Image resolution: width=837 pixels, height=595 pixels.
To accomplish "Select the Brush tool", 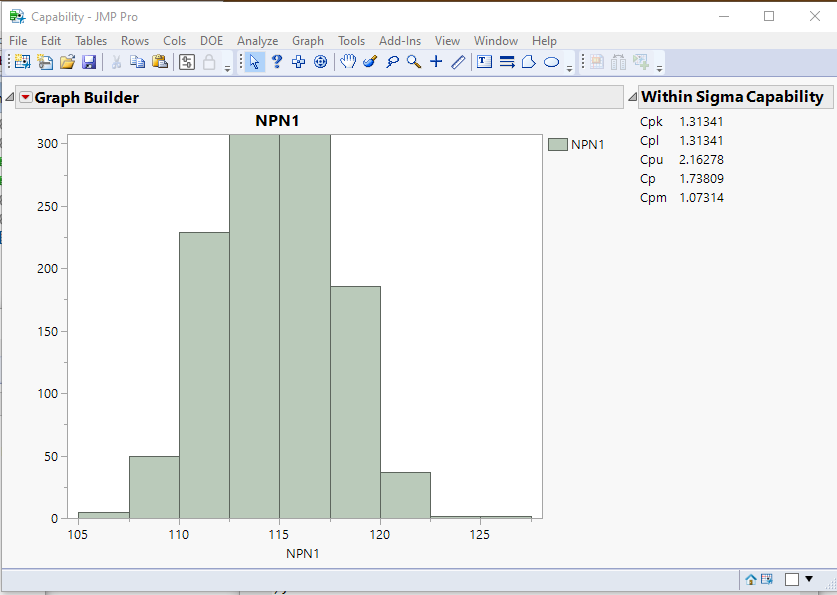I will 369,62.
